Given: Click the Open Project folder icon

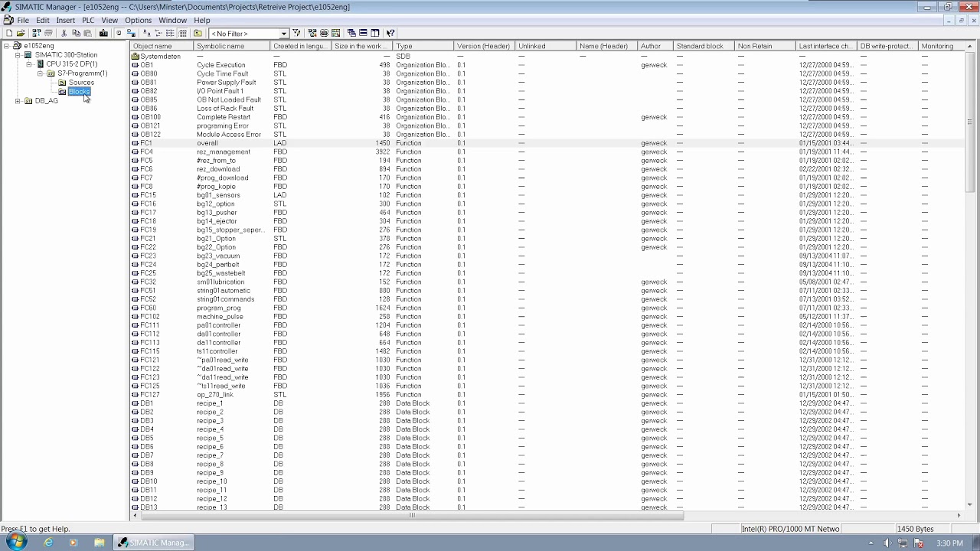Looking at the screenshot, I should click(x=21, y=33).
